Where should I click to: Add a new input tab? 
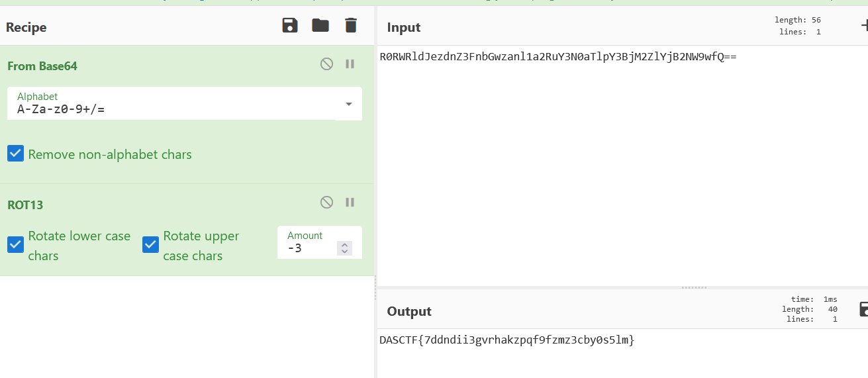tap(863, 26)
